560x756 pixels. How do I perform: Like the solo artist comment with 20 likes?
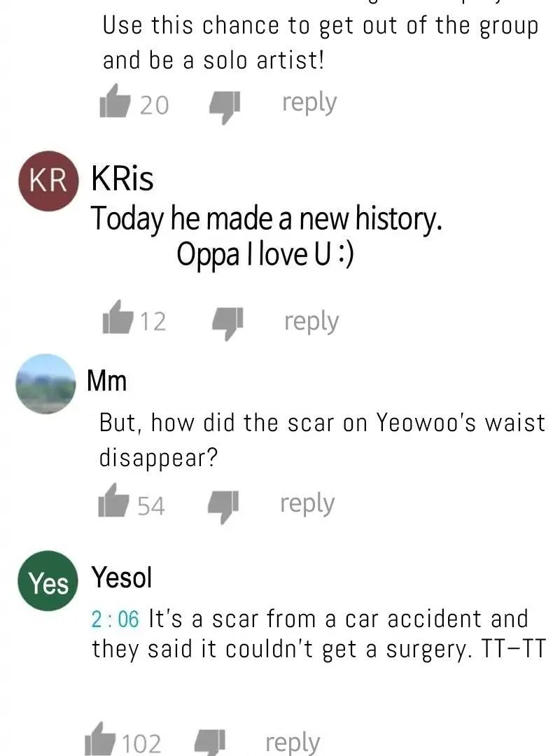click(114, 101)
